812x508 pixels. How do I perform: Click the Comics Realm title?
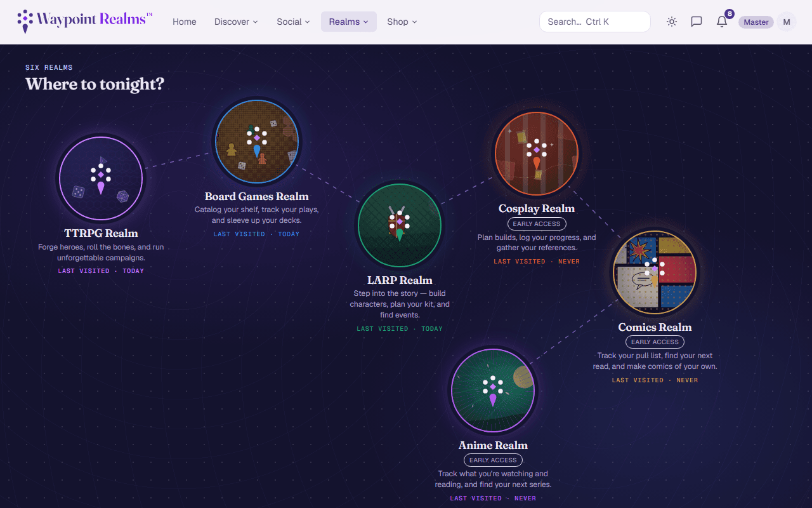click(x=655, y=327)
